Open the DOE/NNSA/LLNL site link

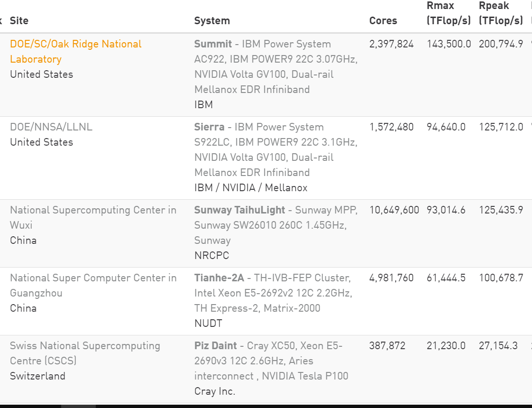[x=51, y=127]
